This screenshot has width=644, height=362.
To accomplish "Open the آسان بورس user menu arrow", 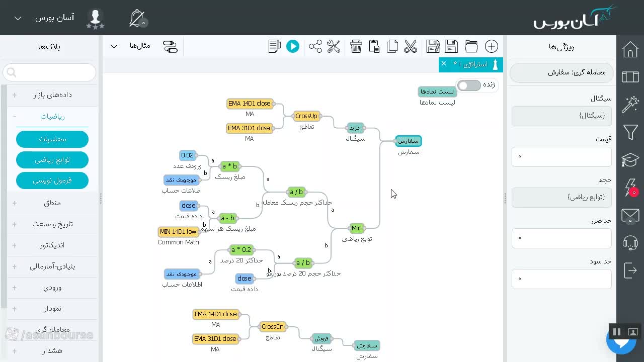I will click(x=18, y=18).
